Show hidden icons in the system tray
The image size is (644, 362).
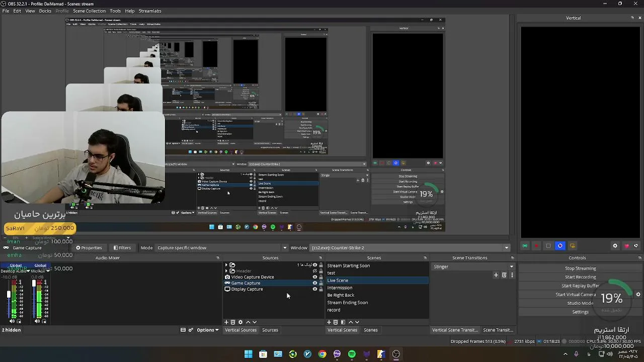coord(565,354)
